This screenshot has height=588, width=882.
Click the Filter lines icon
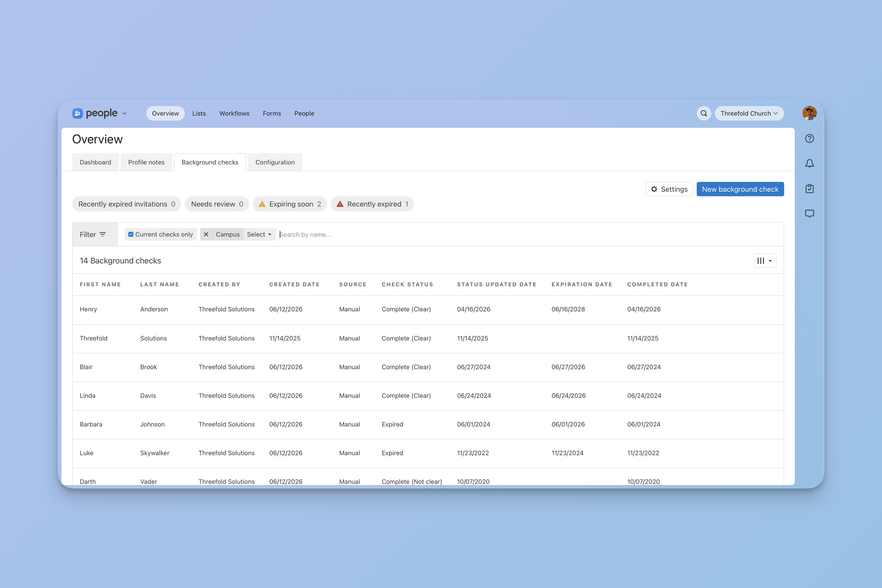tap(103, 234)
